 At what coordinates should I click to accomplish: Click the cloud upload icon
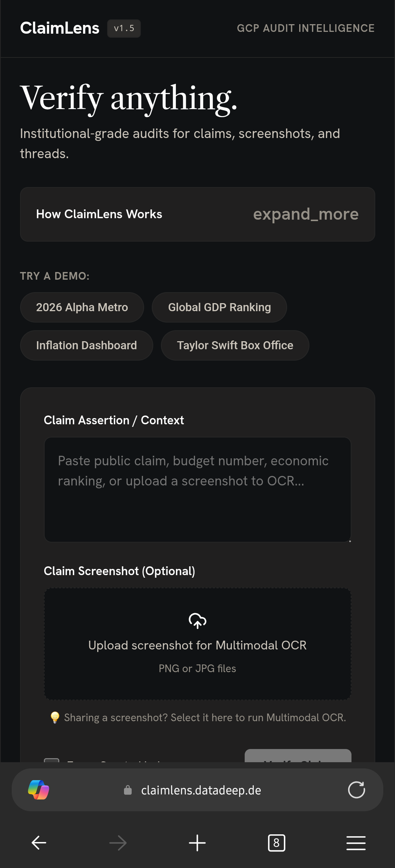coord(197,621)
